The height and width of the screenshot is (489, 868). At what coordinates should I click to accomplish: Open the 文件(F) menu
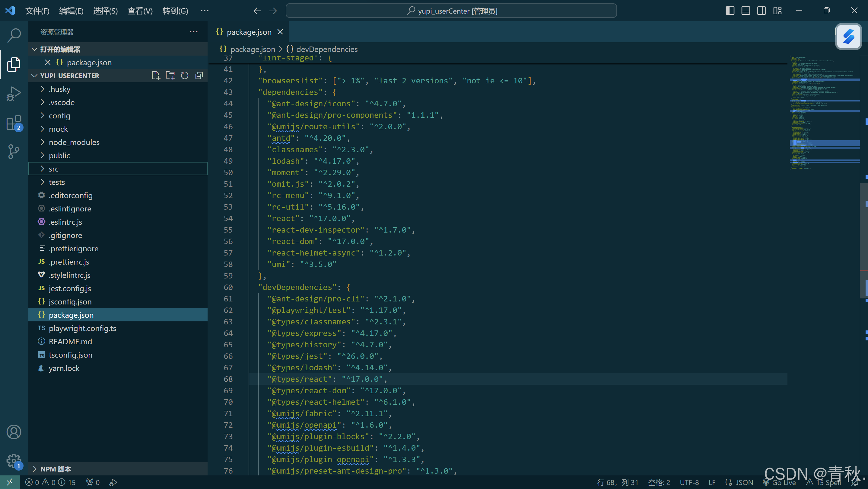37,11
